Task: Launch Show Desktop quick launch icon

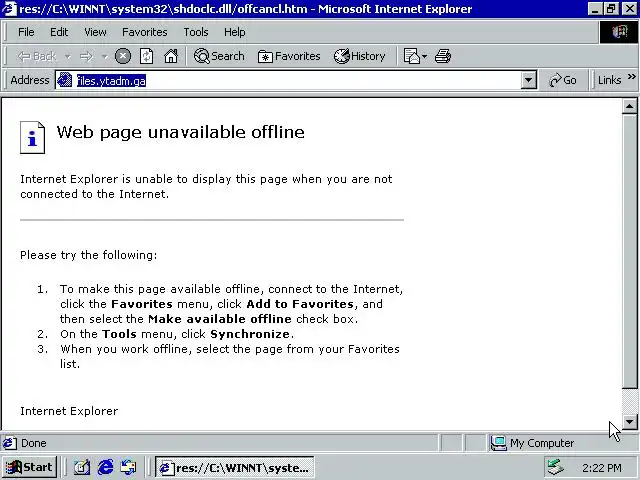Action: pos(82,467)
